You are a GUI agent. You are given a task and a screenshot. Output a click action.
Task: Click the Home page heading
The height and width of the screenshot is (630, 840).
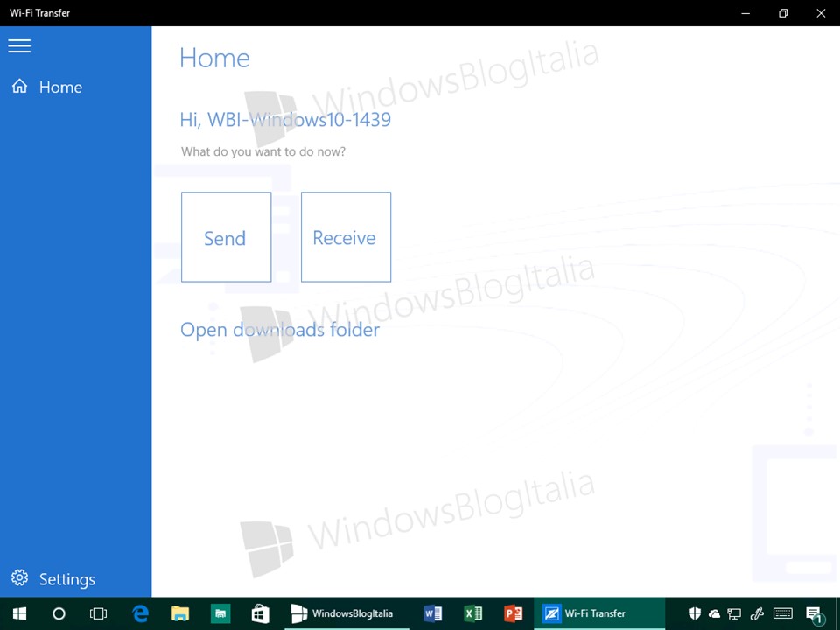[214, 58]
